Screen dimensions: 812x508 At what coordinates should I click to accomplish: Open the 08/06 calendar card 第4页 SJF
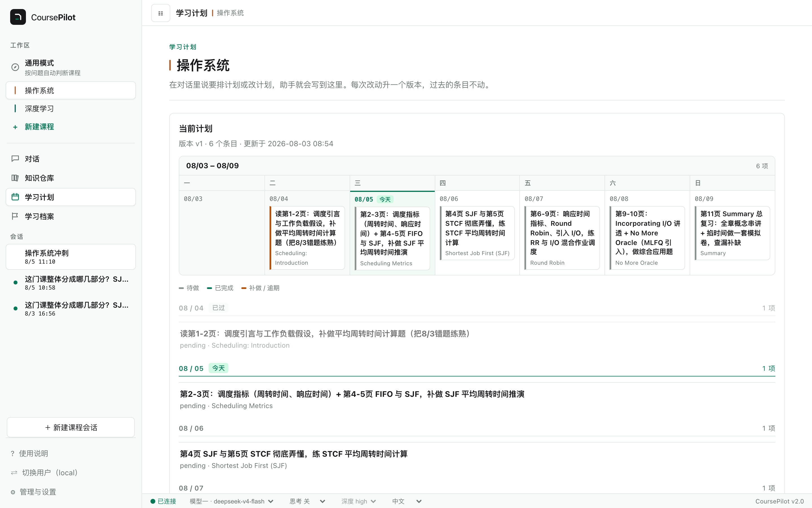coord(477,233)
